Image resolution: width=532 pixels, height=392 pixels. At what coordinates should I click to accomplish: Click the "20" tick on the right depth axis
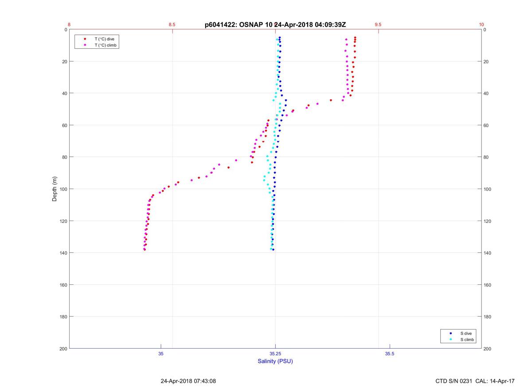point(486,62)
